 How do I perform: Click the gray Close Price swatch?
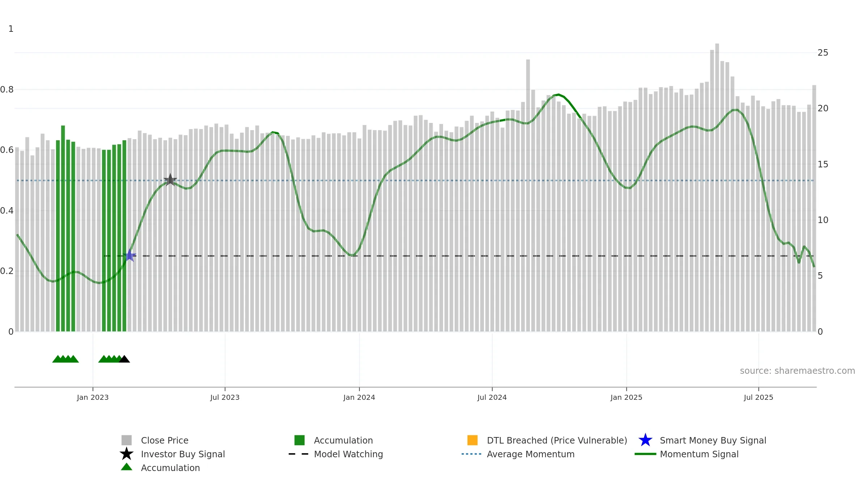click(127, 440)
